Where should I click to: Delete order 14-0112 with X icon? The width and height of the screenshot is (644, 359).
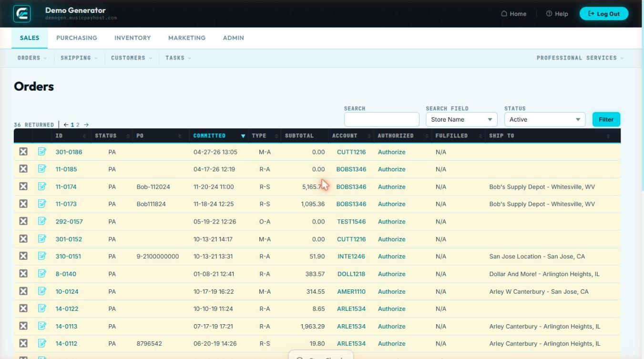23,343
